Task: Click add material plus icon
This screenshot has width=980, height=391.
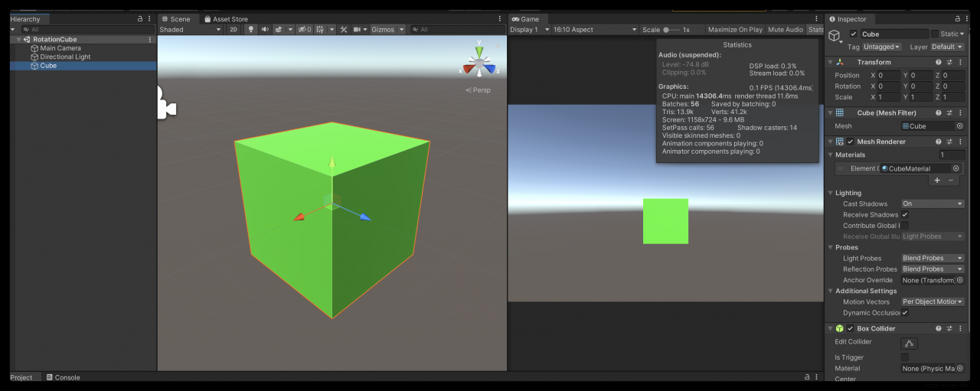Action: 936,181
